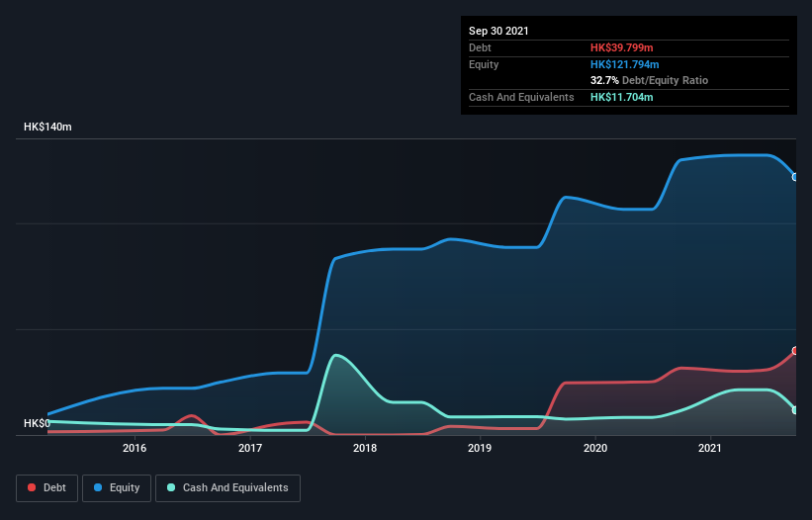Click the 2019 x-axis label
The height and width of the screenshot is (520, 812).
480,448
